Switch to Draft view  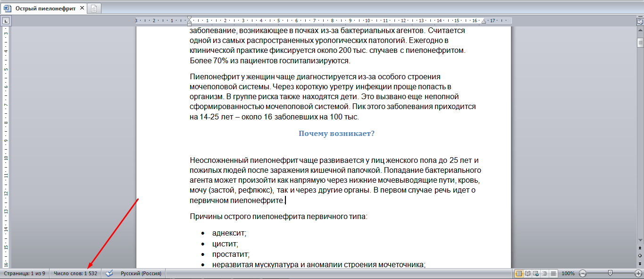pyautogui.click(x=553, y=273)
